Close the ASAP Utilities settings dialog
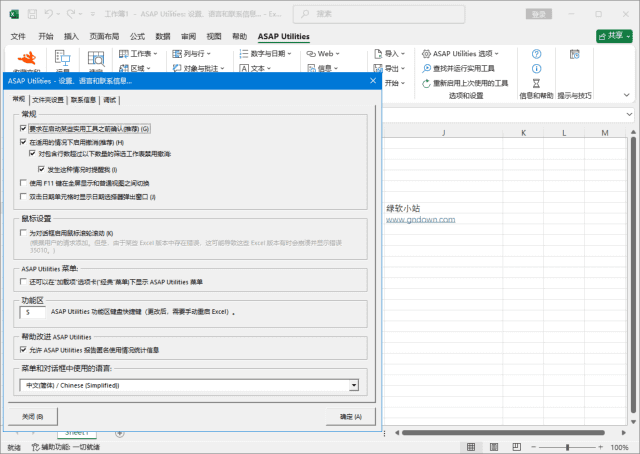Viewport: 640px width, 454px height. [373, 81]
